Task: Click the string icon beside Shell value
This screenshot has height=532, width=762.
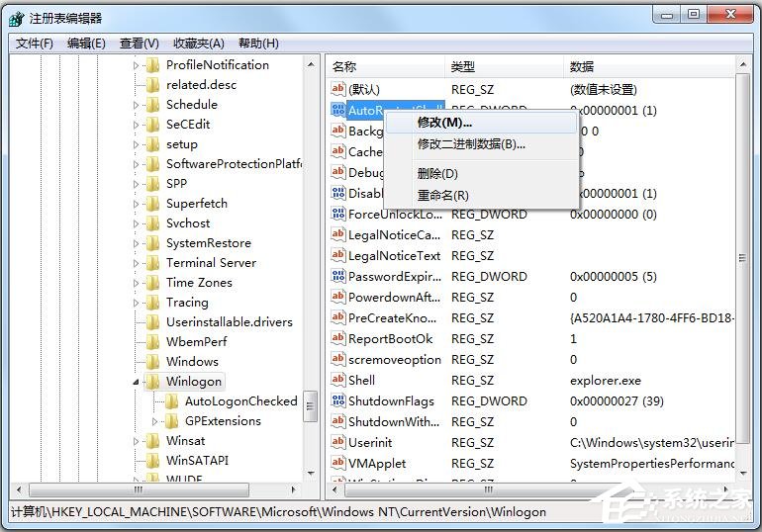Action: [x=338, y=380]
